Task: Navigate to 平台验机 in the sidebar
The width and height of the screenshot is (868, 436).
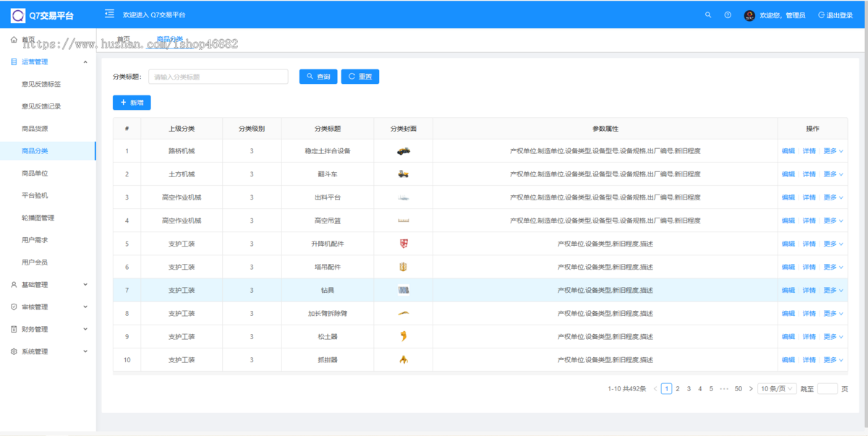Action: pos(35,195)
